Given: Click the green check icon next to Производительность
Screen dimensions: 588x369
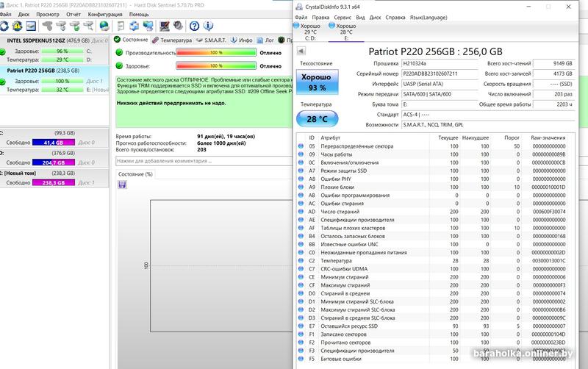Looking at the screenshot, I should [119, 52].
